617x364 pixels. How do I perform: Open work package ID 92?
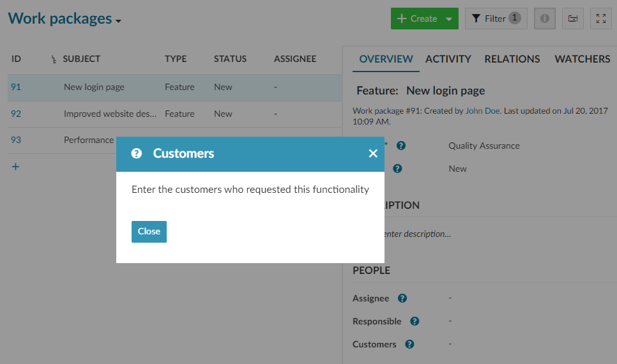16,114
